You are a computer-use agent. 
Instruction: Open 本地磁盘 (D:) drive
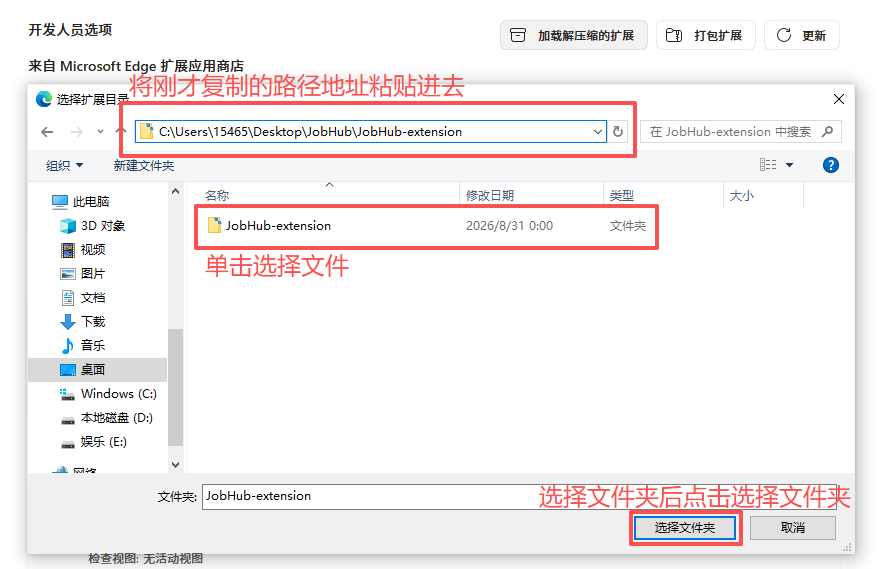point(106,418)
